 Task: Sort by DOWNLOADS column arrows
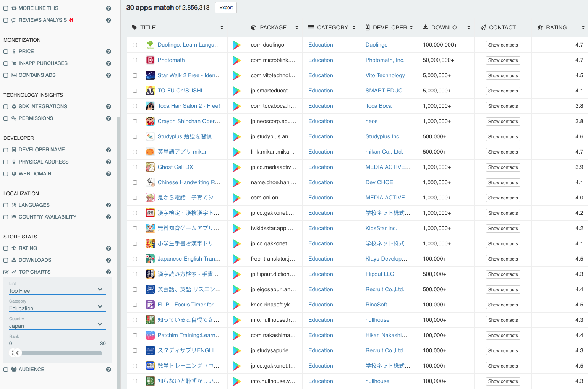[x=469, y=28]
